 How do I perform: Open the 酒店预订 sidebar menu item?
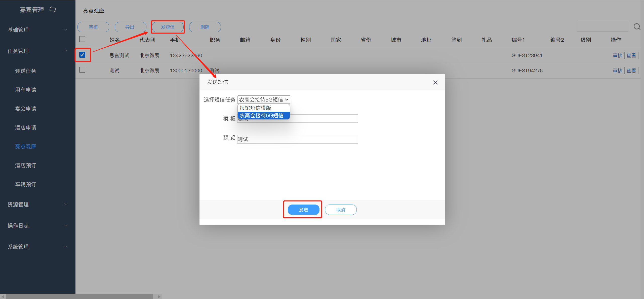point(26,165)
